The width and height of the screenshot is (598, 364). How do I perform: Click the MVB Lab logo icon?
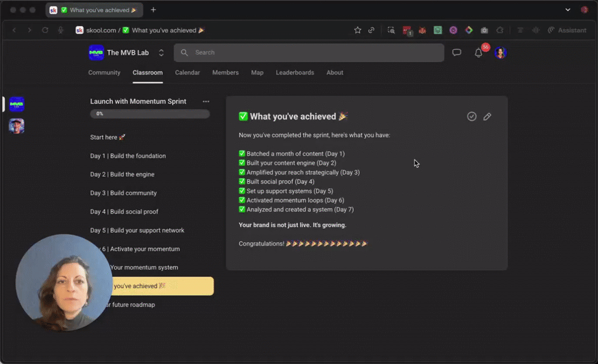[96, 52]
